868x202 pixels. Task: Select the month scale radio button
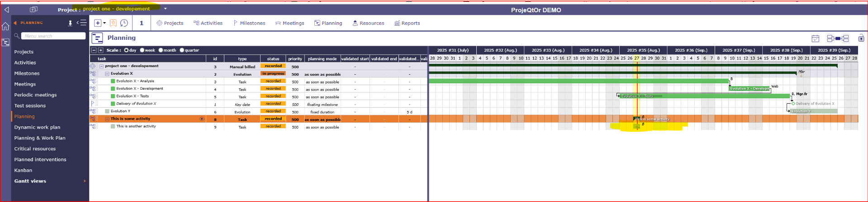point(161,50)
